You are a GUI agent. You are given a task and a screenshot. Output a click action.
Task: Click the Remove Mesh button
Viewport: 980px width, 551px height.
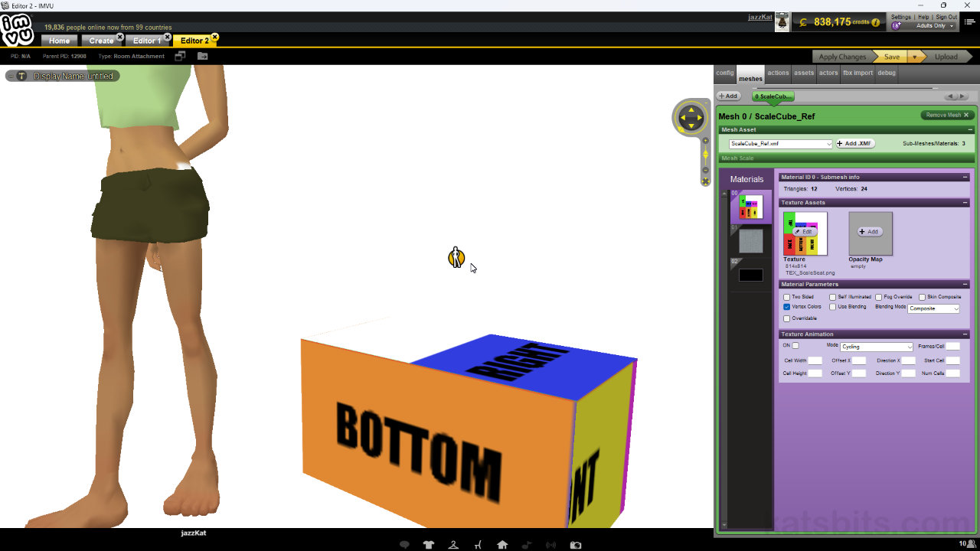tap(946, 116)
